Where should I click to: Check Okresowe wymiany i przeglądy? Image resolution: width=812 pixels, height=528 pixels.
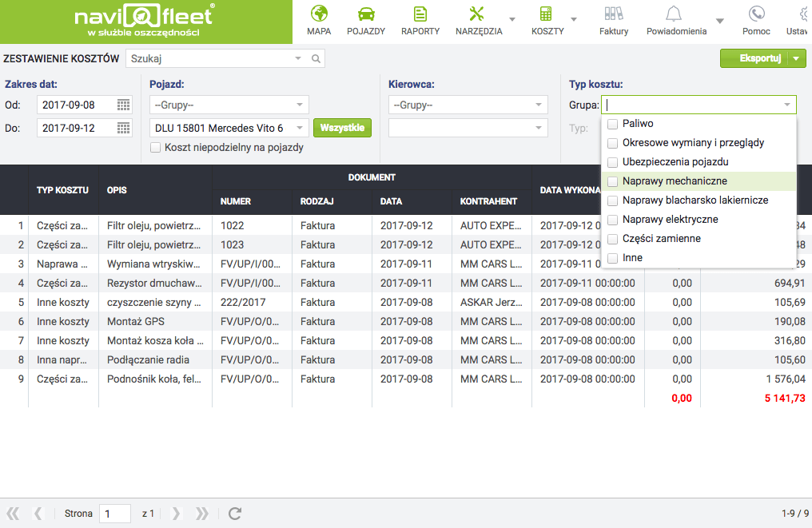coord(613,144)
